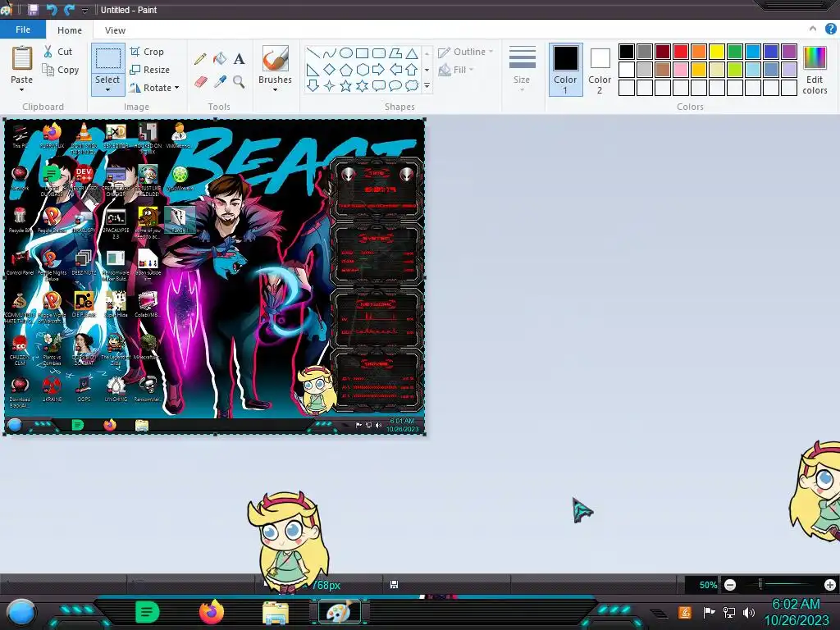Choose the Five-point star shape
Viewport: 840px width, 630px height.
(x=346, y=85)
